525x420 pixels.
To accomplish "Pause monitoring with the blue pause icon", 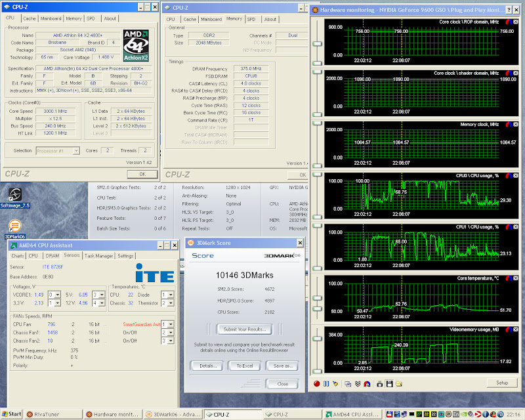I will pyautogui.click(x=326, y=384).
